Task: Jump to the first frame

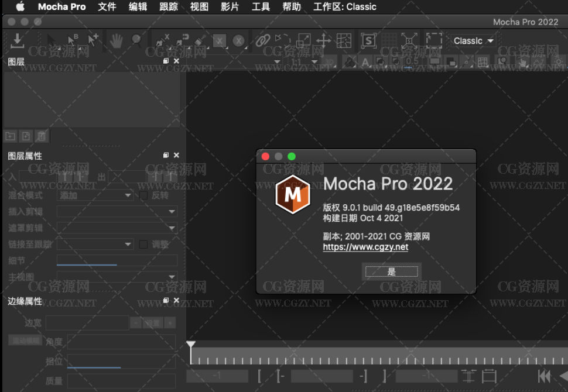Action: [544, 376]
